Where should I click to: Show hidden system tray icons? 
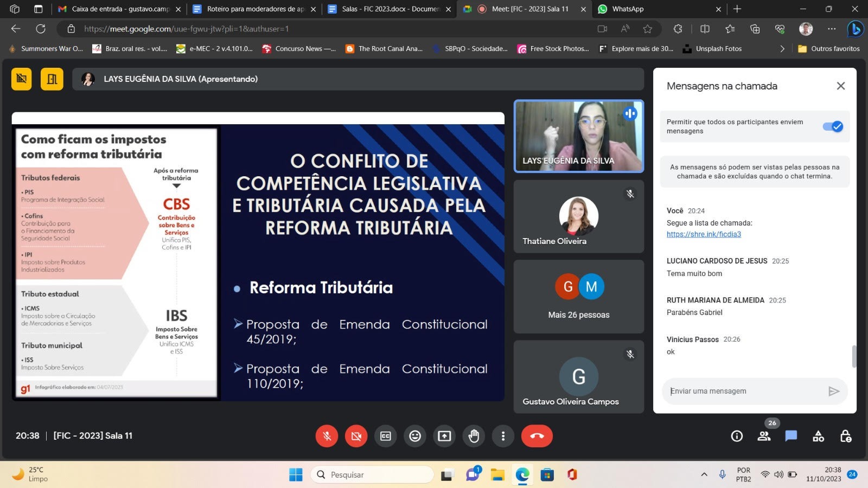pos(704,474)
